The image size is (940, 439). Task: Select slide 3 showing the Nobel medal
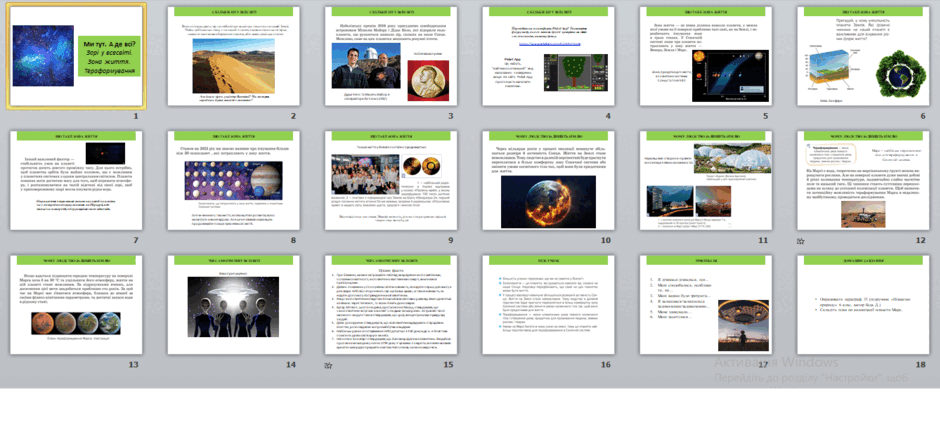point(391,56)
